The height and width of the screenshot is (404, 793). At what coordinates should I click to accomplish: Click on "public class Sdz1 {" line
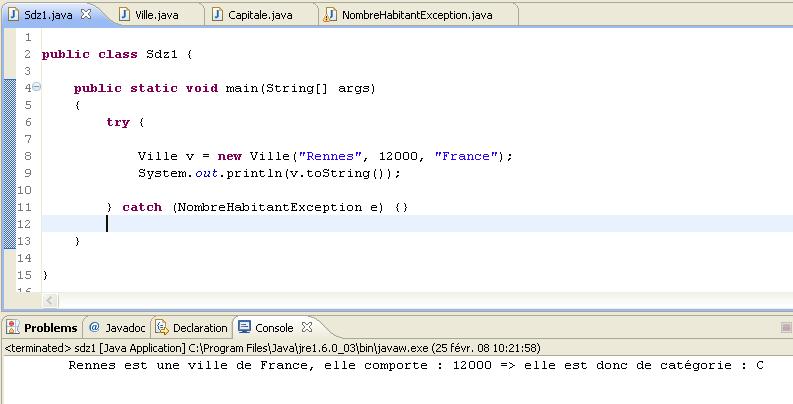[x=117, y=54]
